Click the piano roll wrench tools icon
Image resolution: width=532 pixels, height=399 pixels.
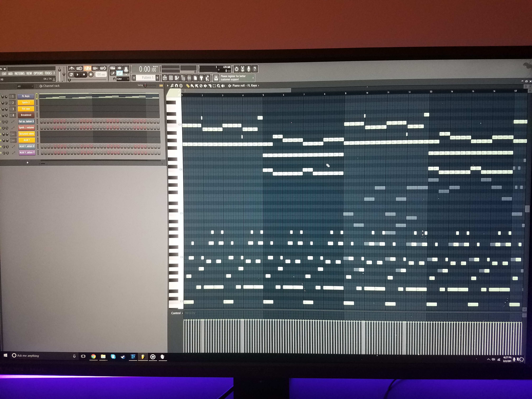pyautogui.click(x=172, y=86)
